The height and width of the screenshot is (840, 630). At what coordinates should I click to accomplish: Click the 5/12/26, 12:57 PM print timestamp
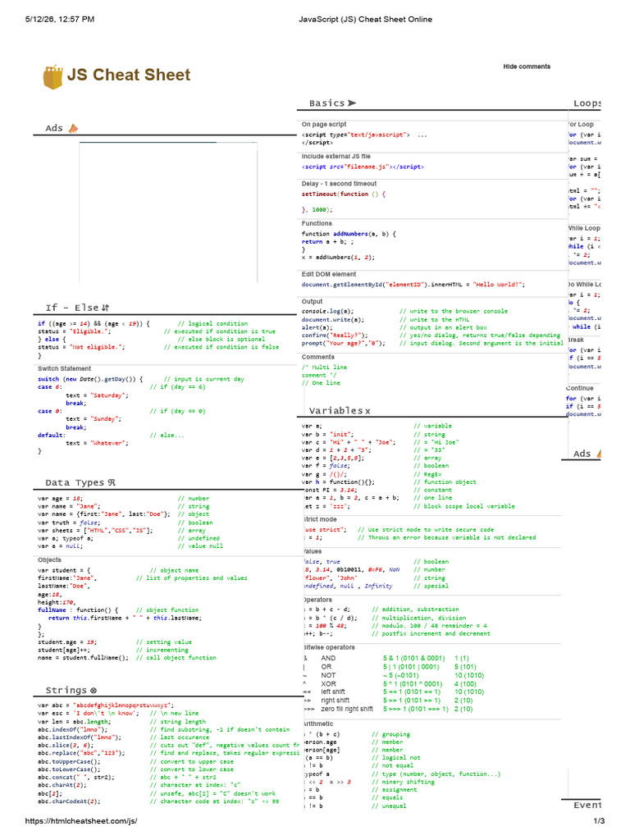[x=59, y=20]
